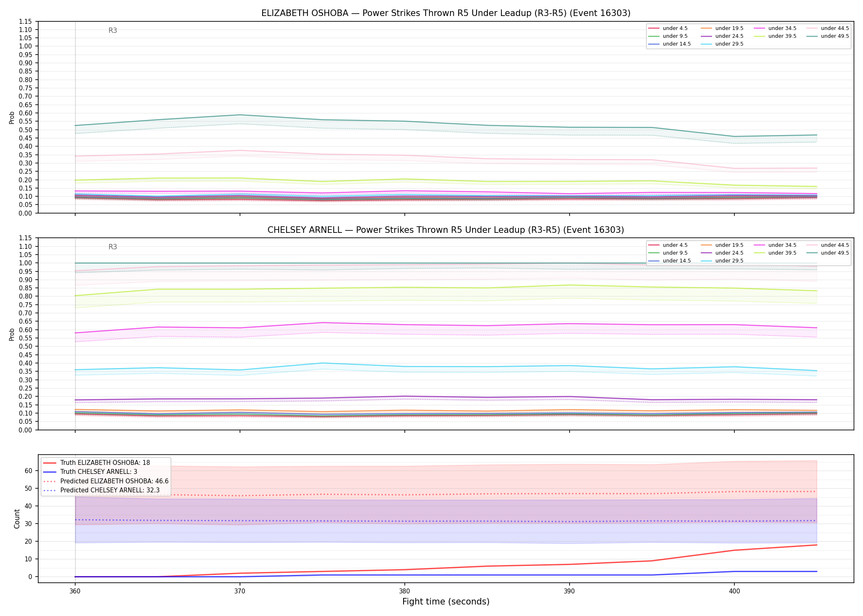Click the 400 x-axis tick label
The height and width of the screenshot is (616, 863).
pyautogui.click(x=734, y=591)
